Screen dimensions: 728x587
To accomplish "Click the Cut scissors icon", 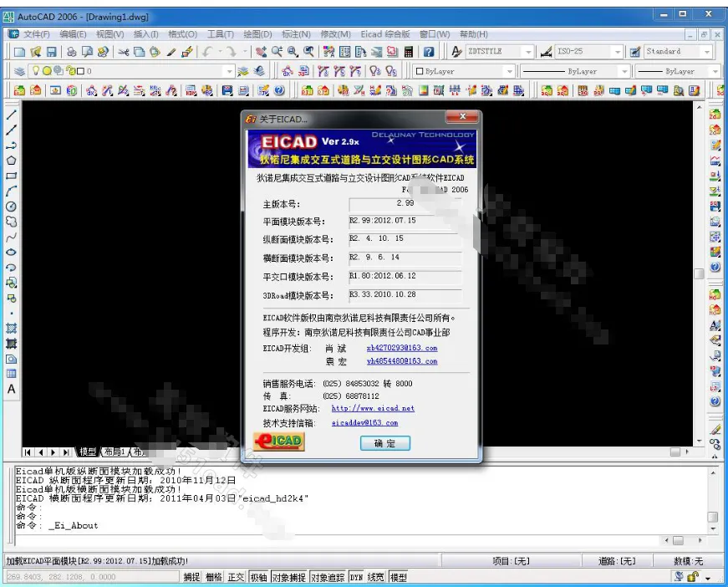I will (123, 52).
